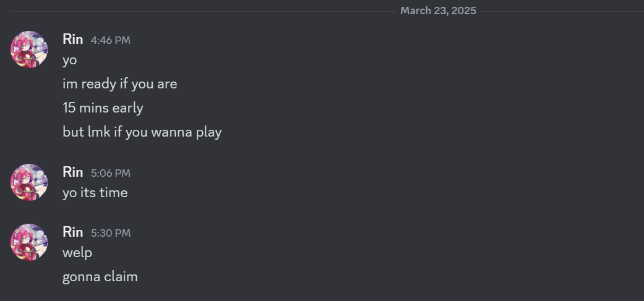Click the divider line left of the date
644x301 pixels.
pyautogui.click(x=198, y=11)
